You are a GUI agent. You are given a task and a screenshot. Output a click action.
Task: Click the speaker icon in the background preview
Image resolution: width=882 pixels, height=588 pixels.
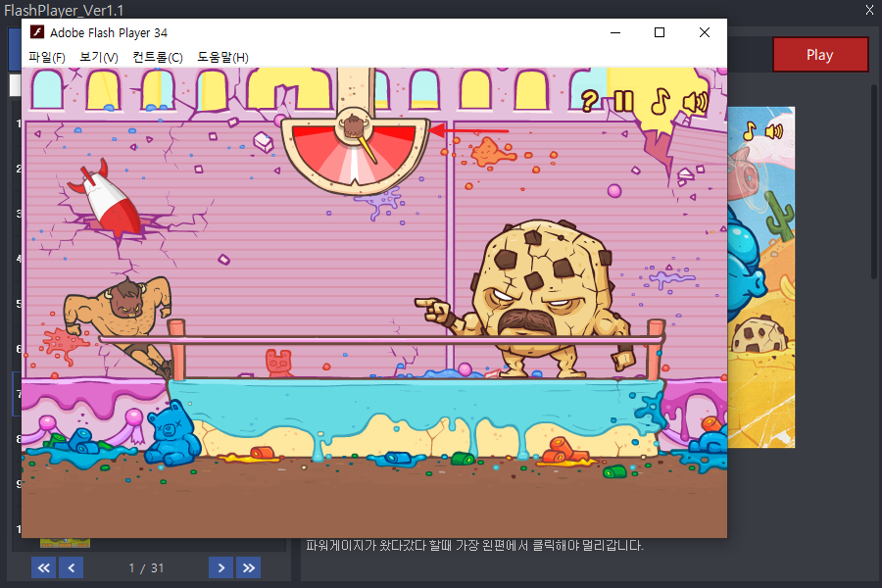pos(774,131)
